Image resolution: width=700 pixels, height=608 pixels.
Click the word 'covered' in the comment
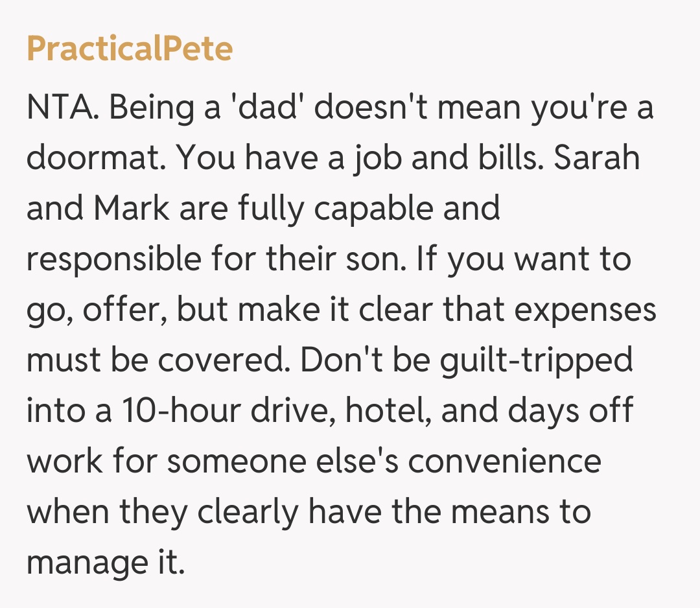[x=234, y=360]
